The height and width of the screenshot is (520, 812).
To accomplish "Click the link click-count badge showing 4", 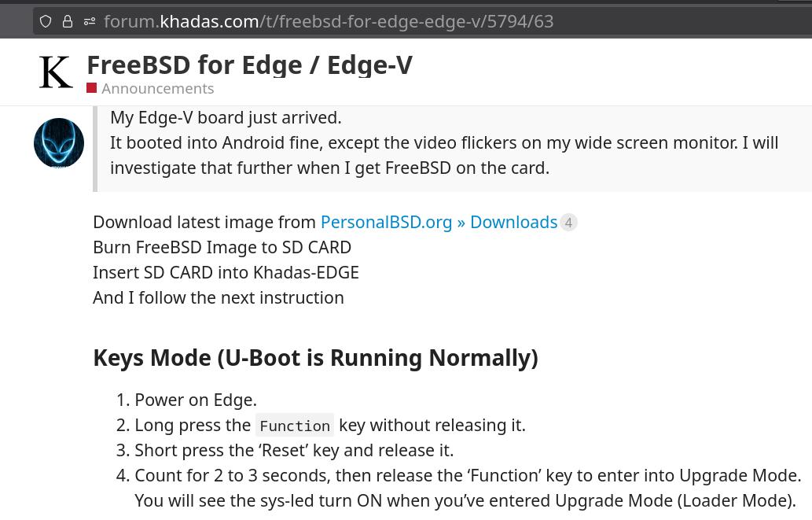I will [568, 223].
